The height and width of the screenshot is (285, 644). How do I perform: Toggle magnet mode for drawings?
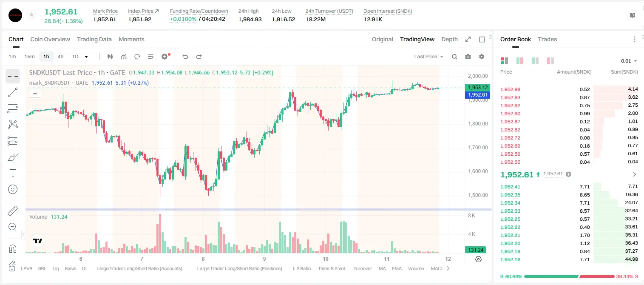(13, 248)
